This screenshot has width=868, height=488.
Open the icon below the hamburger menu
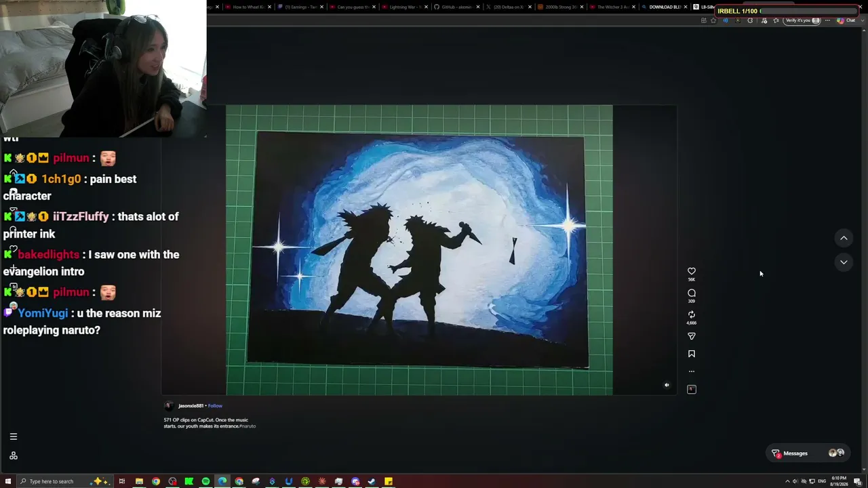coord(13,455)
